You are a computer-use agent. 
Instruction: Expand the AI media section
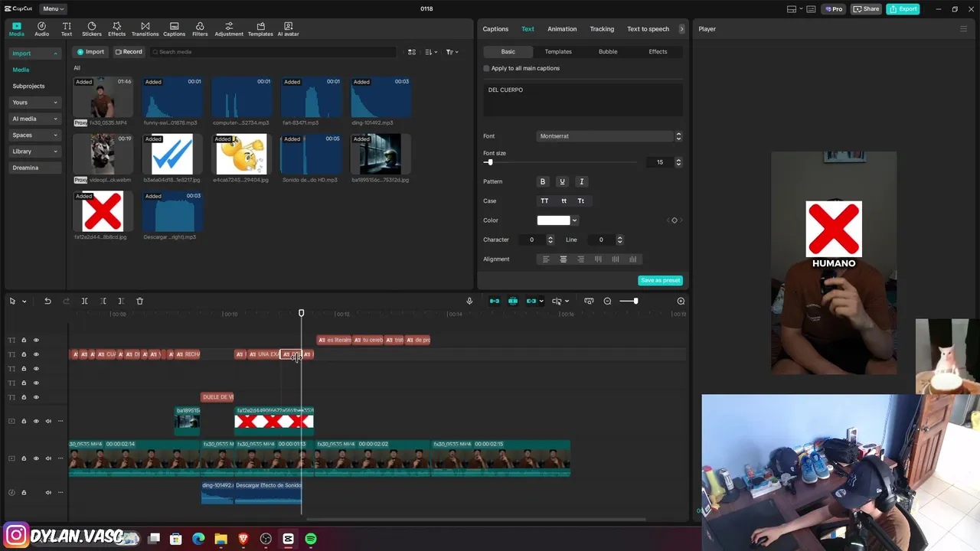[x=34, y=119]
